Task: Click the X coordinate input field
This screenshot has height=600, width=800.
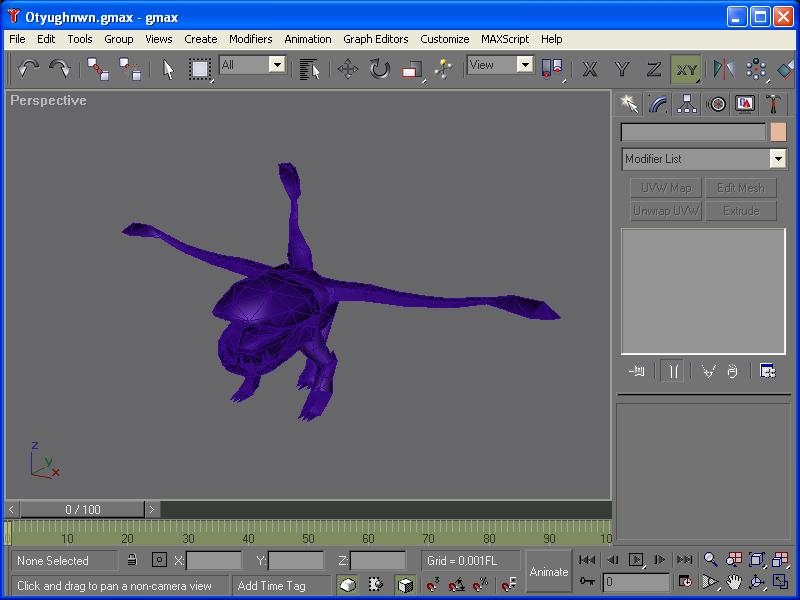Action: point(214,561)
